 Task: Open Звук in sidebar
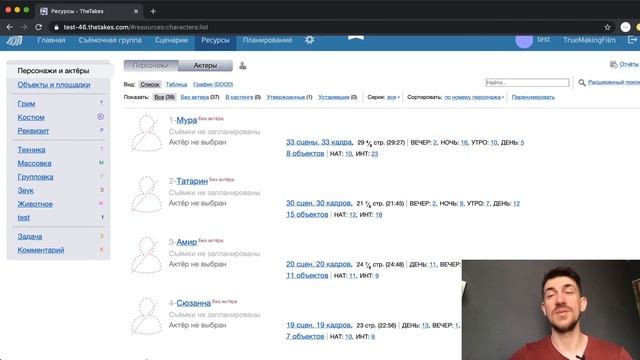pos(25,190)
